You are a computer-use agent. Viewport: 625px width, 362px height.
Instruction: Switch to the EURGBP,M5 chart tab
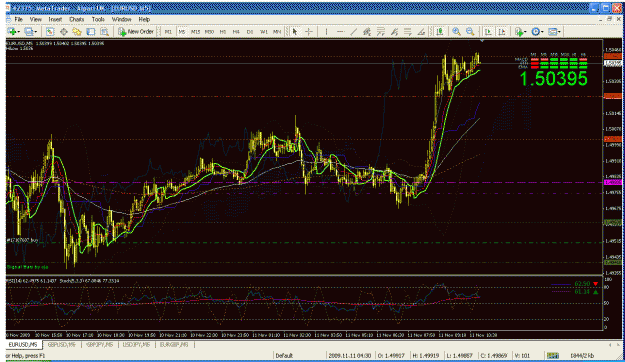[x=174, y=344]
